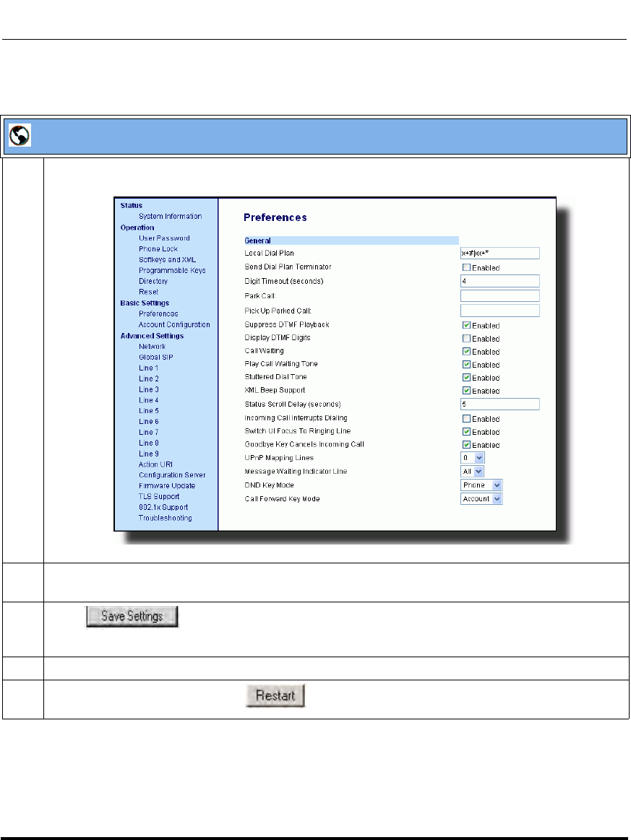631x840 pixels.
Task: Click the globe icon in the blue header
Action: [20, 136]
